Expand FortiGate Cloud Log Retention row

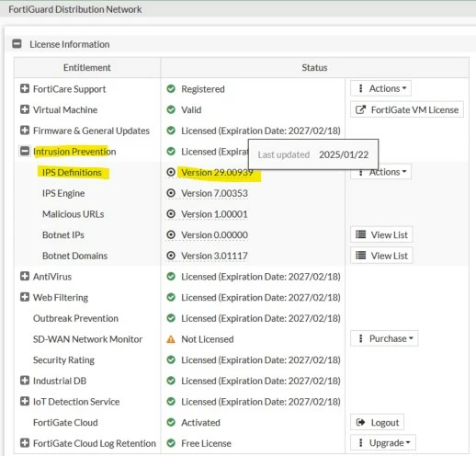25,443
